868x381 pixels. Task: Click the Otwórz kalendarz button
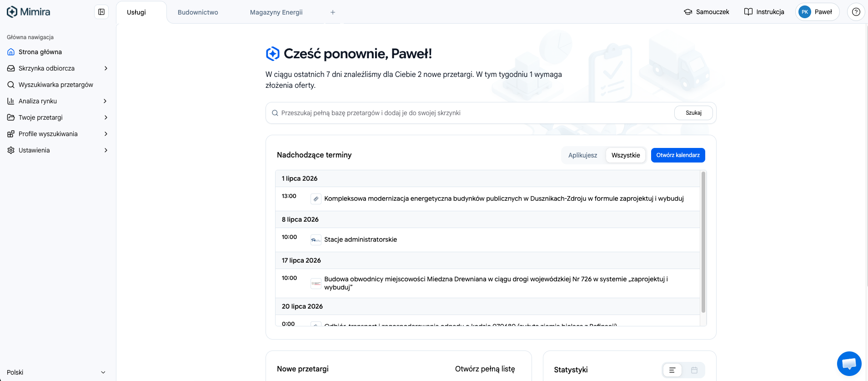[x=678, y=155]
